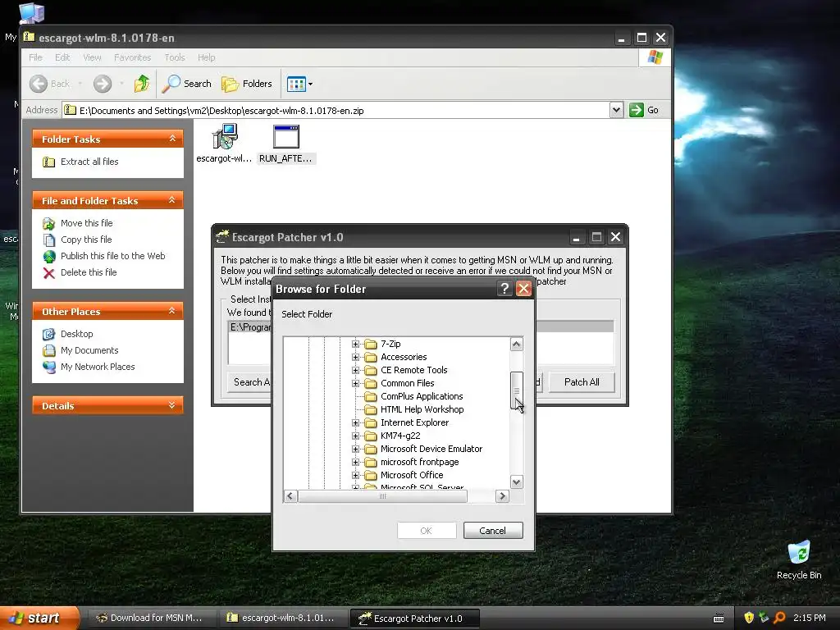This screenshot has width=840, height=630.
Task: Click the Accessories folder icon
Action: [x=371, y=358]
